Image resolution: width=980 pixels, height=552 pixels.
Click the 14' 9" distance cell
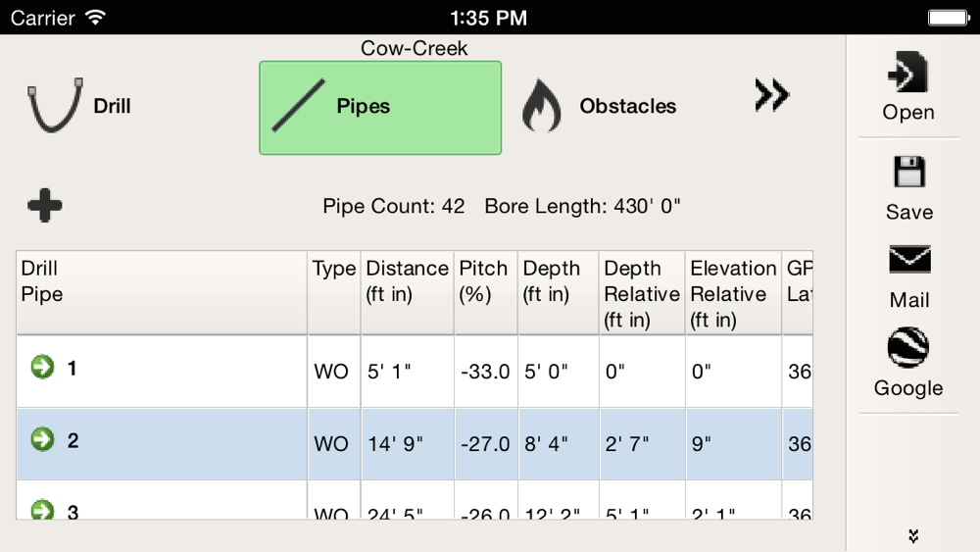(x=407, y=444)
